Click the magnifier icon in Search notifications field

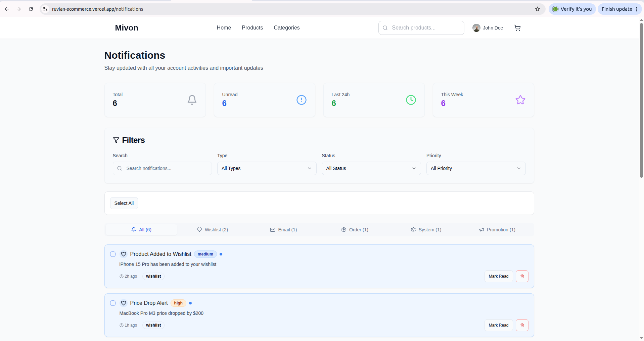coord(120,168)
